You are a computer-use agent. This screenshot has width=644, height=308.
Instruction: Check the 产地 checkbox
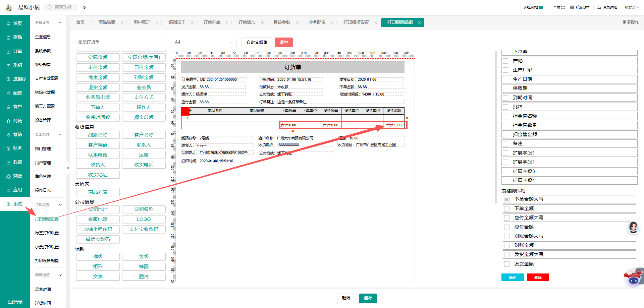coord(505,61)
